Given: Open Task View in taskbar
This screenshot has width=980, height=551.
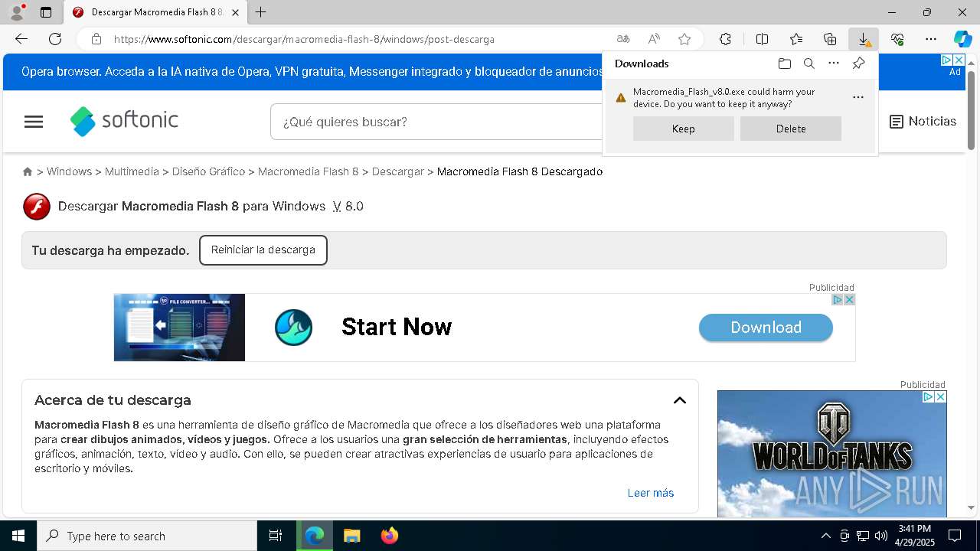Looking at the screenshot, I should pos(276,536).
